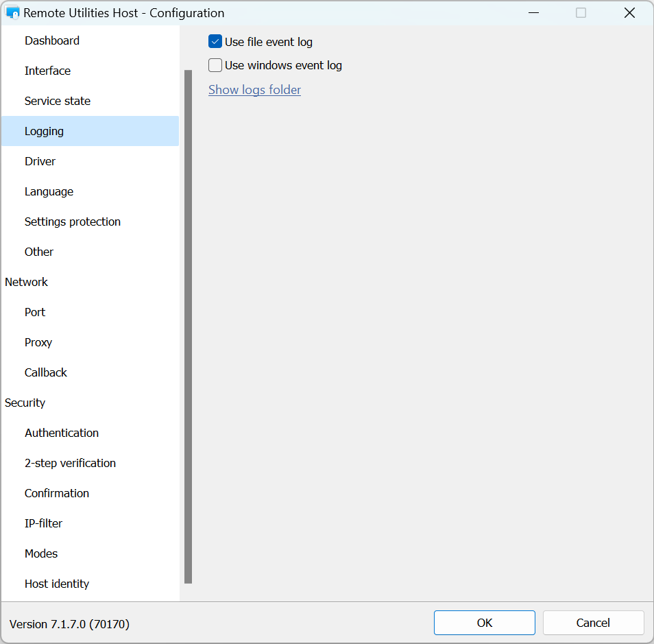Collapse the Network category

[x=26, y=282]
